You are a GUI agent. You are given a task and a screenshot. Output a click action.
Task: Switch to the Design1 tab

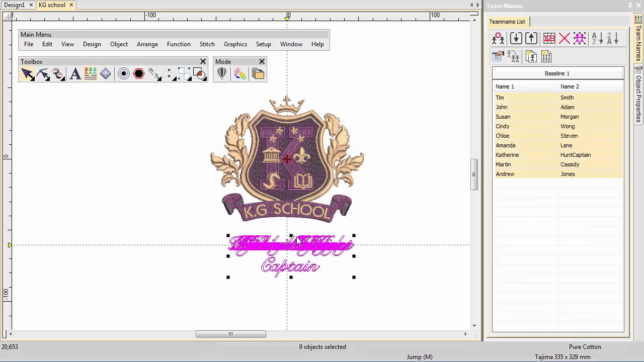pyautogui.click(x=14, y=5)
